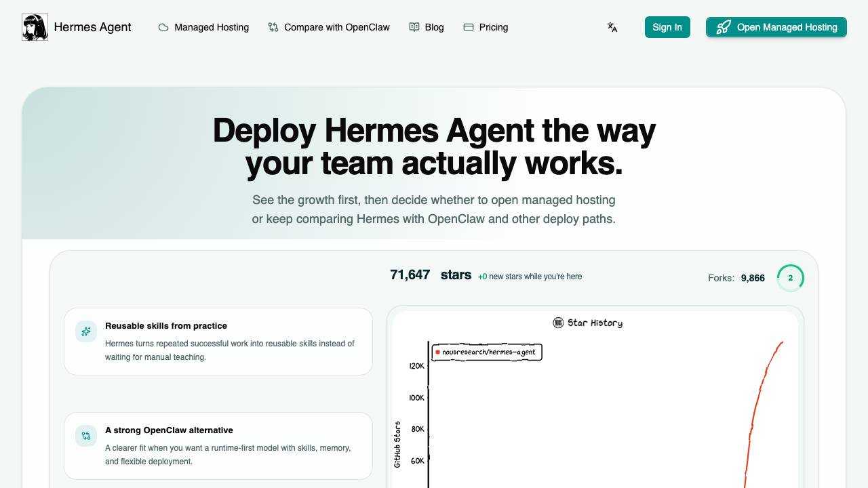Click the nousresearch/hermes-agent chart legend
Viewport: 868px width, 488px height.
(x=487, y=352)
